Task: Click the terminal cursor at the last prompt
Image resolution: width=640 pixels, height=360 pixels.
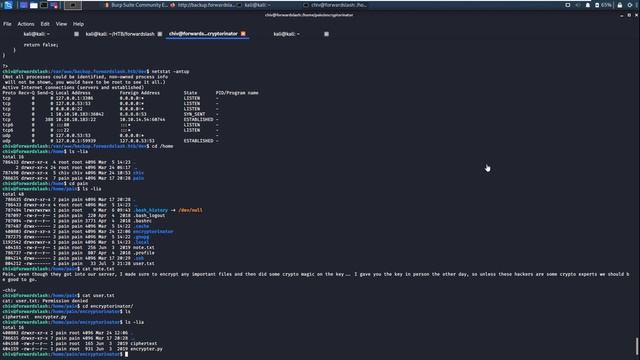Action: click(x=127, y=354)
